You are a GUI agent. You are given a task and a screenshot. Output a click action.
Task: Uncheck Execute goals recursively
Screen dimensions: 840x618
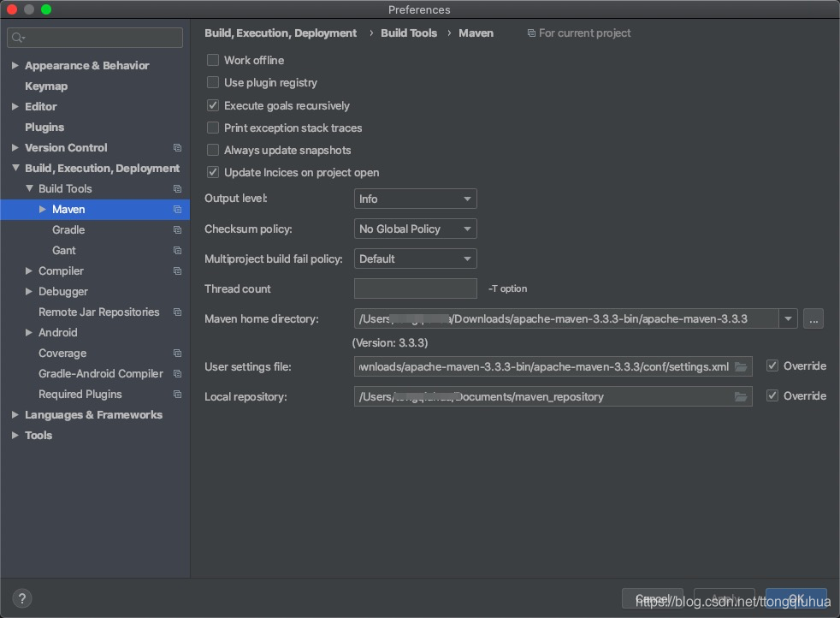point(212,105)
